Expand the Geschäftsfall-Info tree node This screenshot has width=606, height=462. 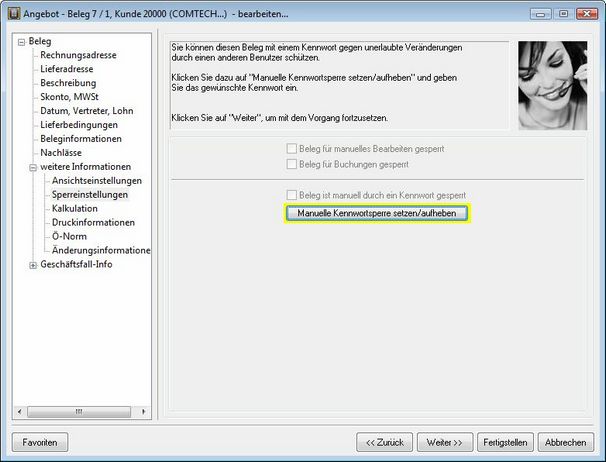tap(33, 264)
